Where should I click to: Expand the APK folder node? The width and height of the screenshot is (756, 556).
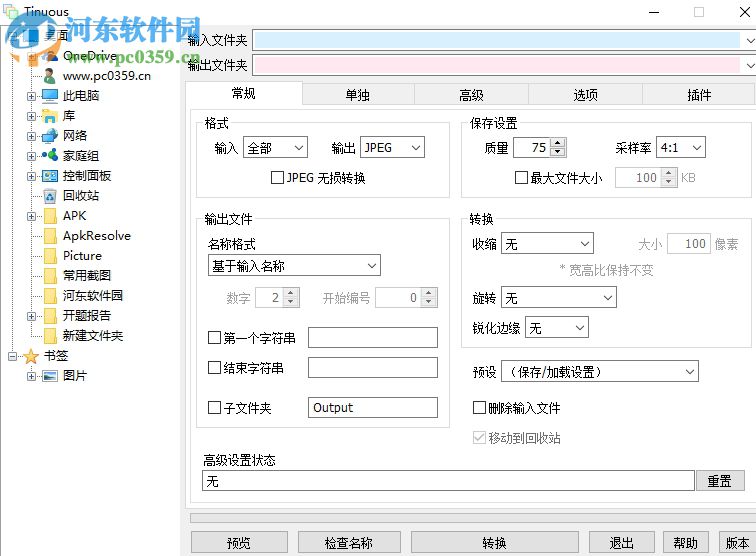[x=31, y=216]
